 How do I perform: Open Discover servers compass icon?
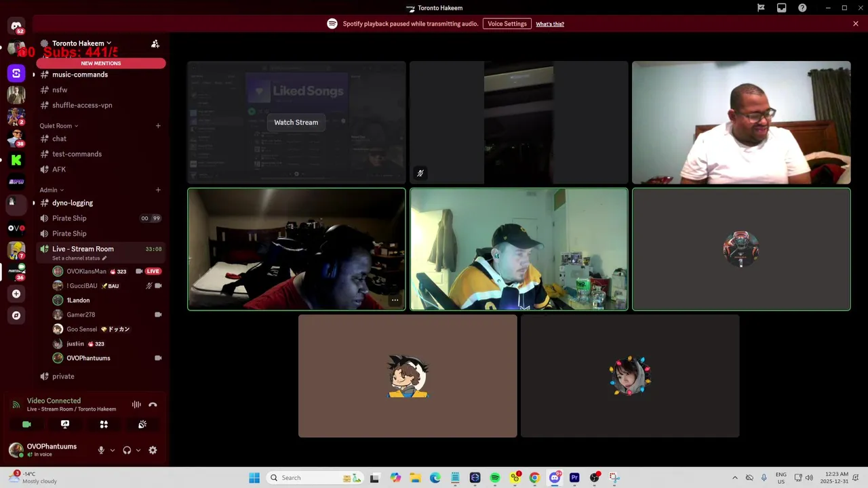pyautogui.click(x=16, y=315)
